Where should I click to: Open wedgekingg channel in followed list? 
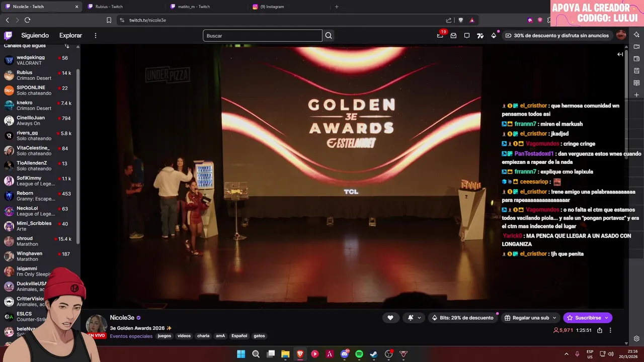(39, 60)
